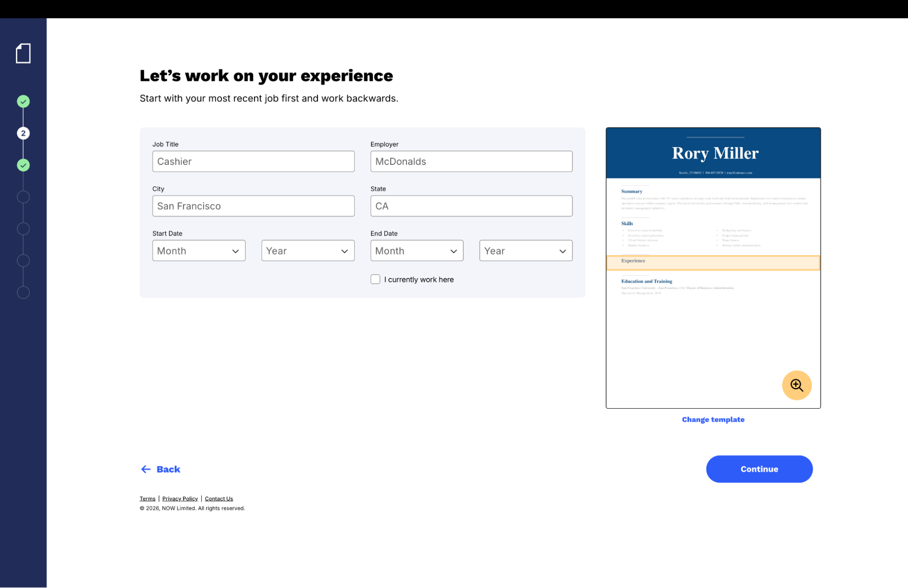The image size is (908, 588).
Task: Open Start Date Month dropdown
Action: [198, 251]
